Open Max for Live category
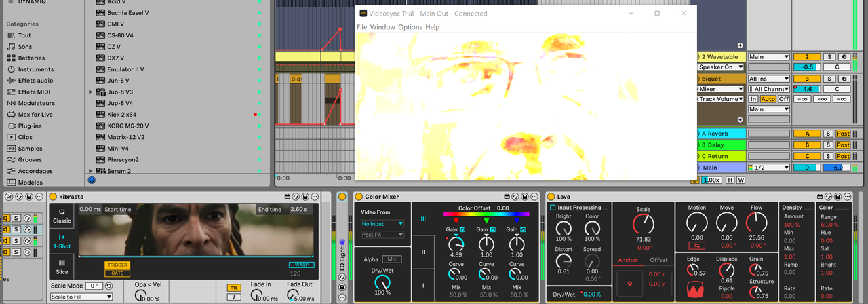This screenshot has height=304, width=868. coord(35,115)
